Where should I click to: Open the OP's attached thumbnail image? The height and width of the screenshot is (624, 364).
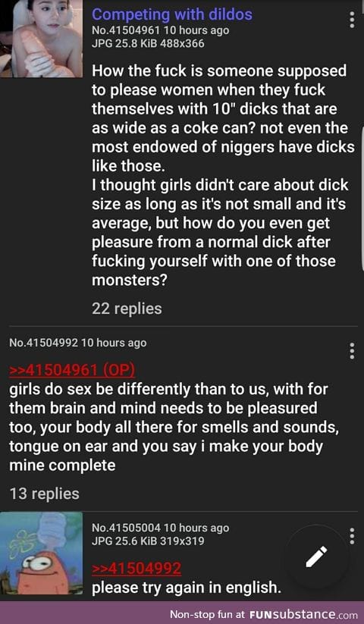[x=42, y=39]
